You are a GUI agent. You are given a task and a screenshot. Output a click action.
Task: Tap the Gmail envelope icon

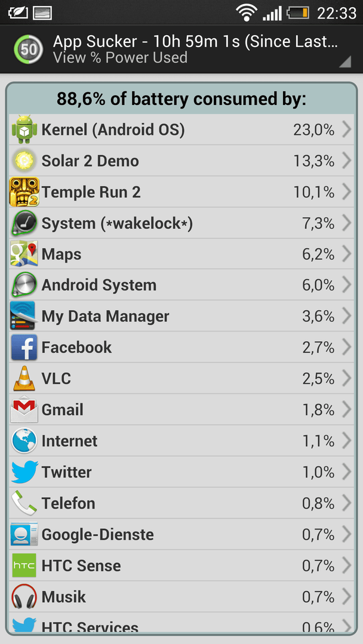tap(24, 410)
